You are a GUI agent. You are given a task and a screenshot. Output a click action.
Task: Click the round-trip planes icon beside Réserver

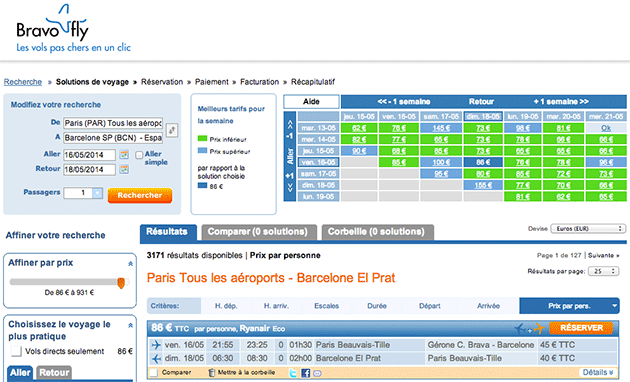tap(530, 329)
